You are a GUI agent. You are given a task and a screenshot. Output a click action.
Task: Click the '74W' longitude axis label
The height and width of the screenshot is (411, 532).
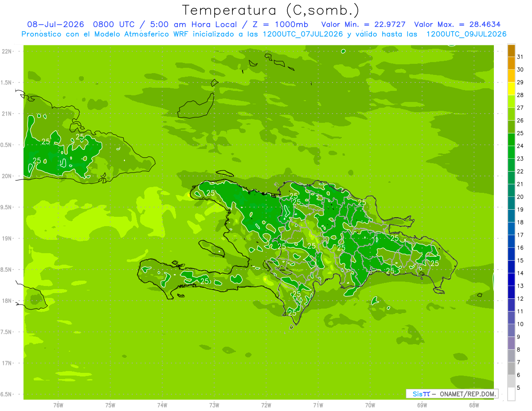(x=162, y=405)
